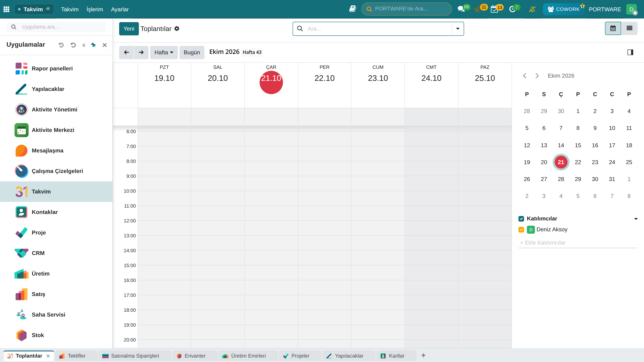Image resolution: width=644 pixels, height=362 pixels.
Task: Switch to calendar view icon
Action: pos(613,29)
